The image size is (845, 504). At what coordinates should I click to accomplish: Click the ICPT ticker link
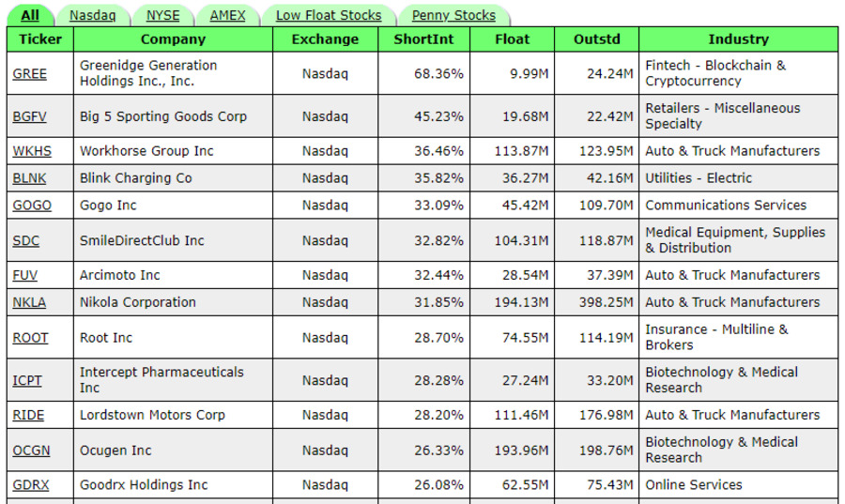[x=27, y=380]
